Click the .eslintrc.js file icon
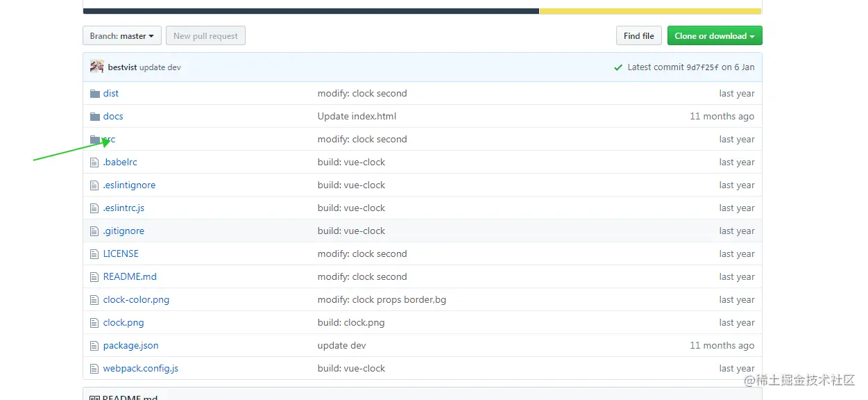868x400 pixels. [x=95, y=208]
